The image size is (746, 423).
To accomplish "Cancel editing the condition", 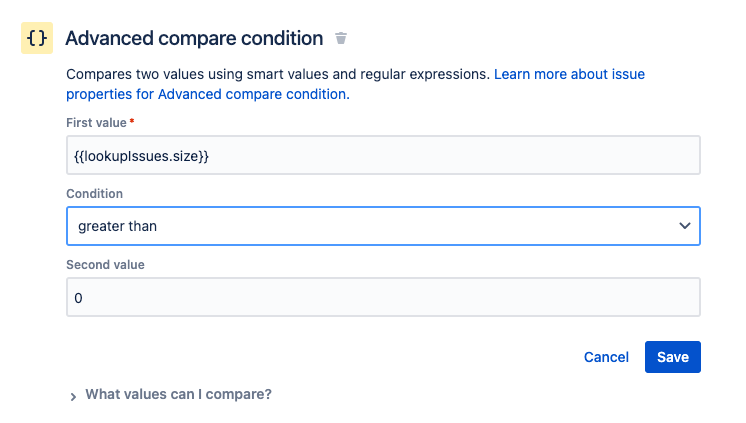I will (x=606, y=357).
